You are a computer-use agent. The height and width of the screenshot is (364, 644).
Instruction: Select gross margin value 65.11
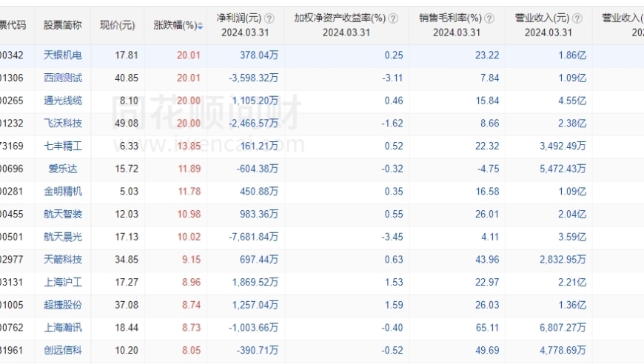pos(487,328)
